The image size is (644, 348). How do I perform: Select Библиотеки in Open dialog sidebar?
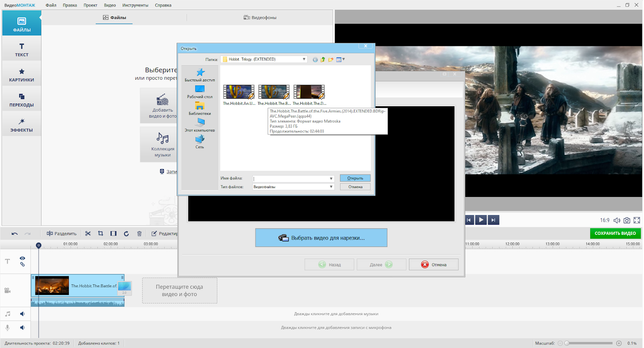[200, 109]
